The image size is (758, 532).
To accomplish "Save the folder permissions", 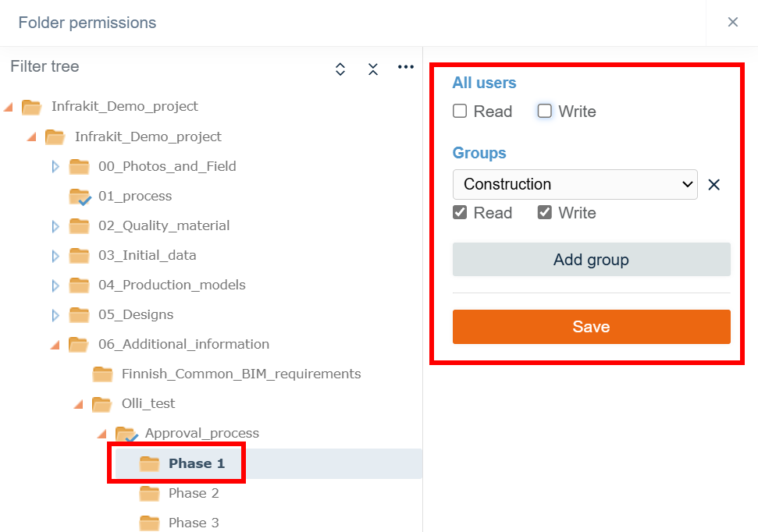I will tap(591, 327).
